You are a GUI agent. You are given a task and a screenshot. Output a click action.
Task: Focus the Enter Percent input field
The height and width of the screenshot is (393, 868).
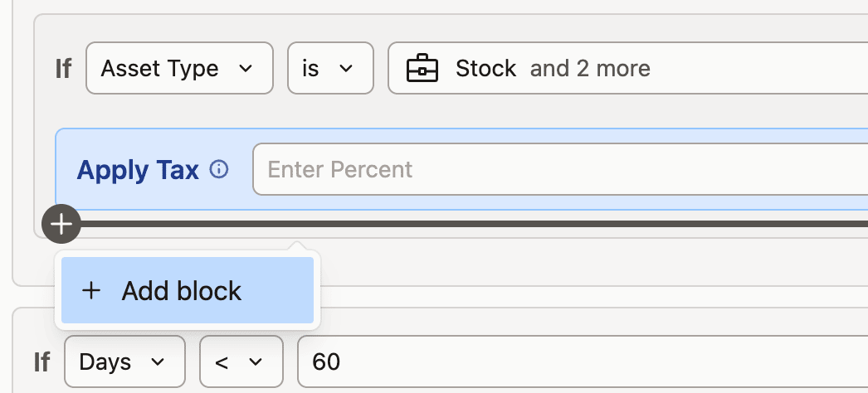tap(560, 169)
